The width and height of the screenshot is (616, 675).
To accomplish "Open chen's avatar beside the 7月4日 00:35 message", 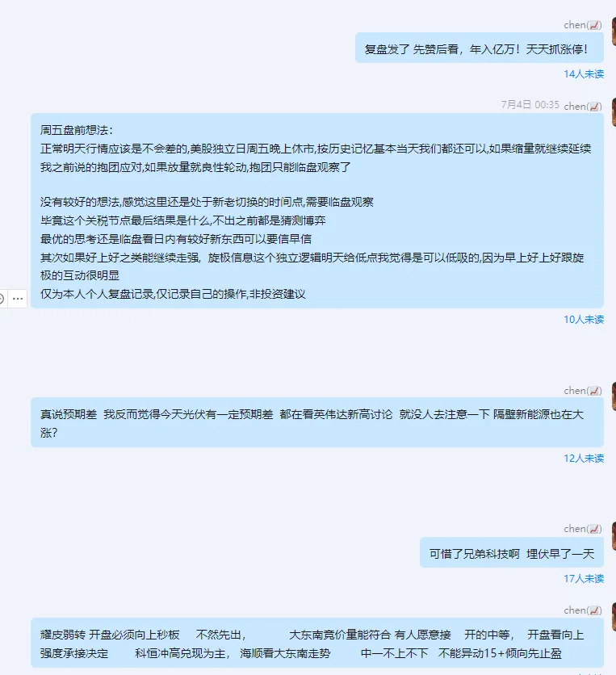I will click(614, 111).
